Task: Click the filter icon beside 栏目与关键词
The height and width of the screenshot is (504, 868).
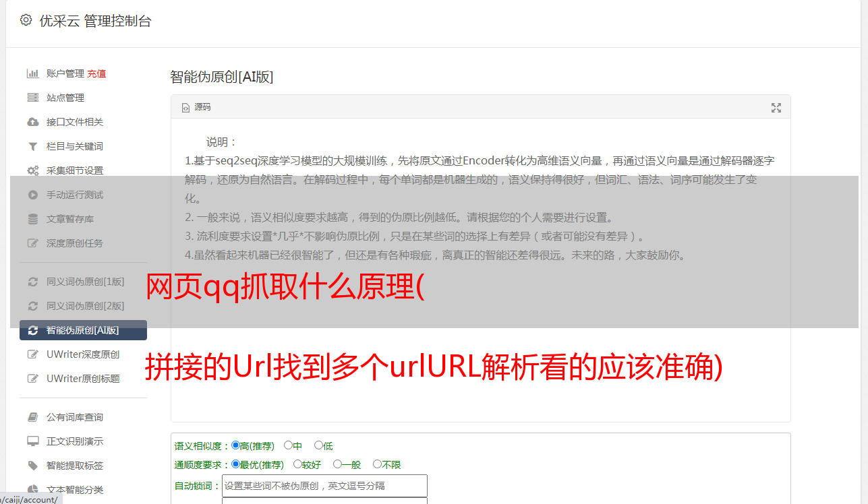Action: point(32,146)
